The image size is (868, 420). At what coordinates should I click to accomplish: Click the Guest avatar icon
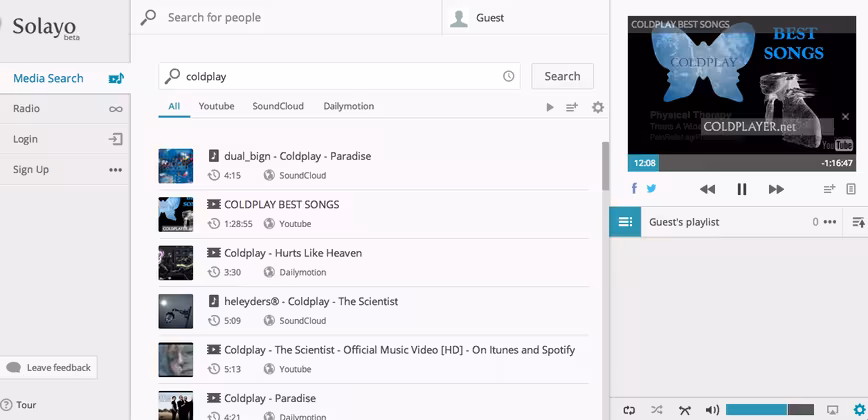[458, 18]
